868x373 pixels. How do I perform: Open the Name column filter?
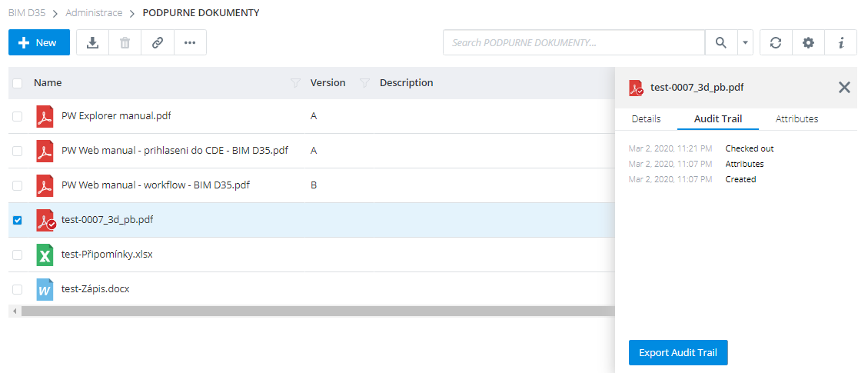[295, 83]
